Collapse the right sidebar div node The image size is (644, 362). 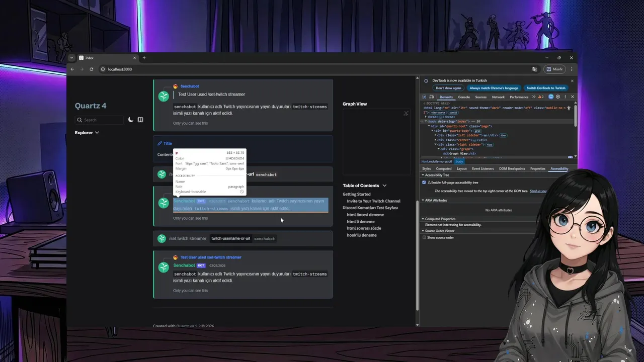[435, 144]
